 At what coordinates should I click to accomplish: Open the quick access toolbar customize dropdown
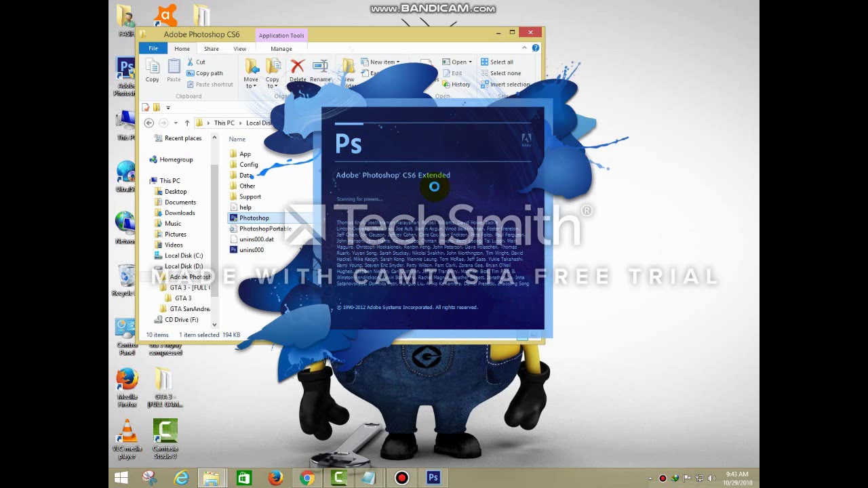click(x=168, y=107)
